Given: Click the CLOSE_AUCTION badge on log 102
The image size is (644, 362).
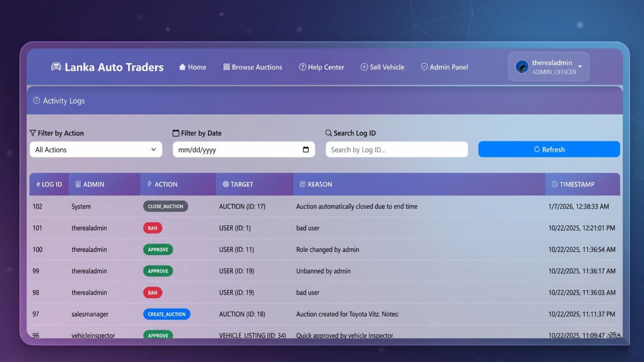Looking at the screenshot, I should click(166, 206).
